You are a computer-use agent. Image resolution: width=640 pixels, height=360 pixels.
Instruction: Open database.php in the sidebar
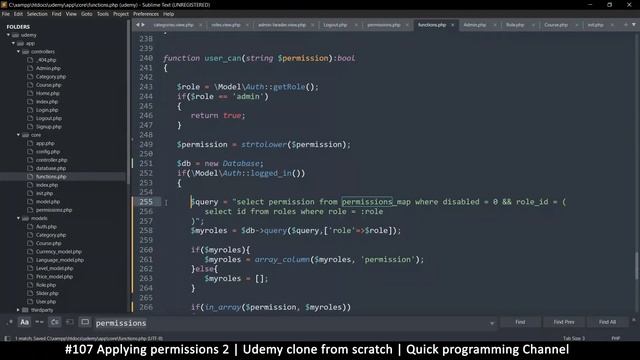tap(51, 168)
